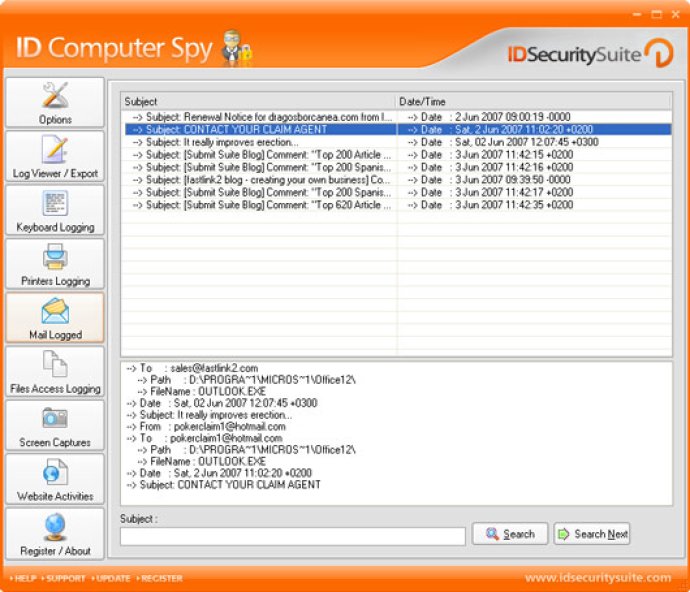Show the Screen Captures camera section

(x=55, y=425)
